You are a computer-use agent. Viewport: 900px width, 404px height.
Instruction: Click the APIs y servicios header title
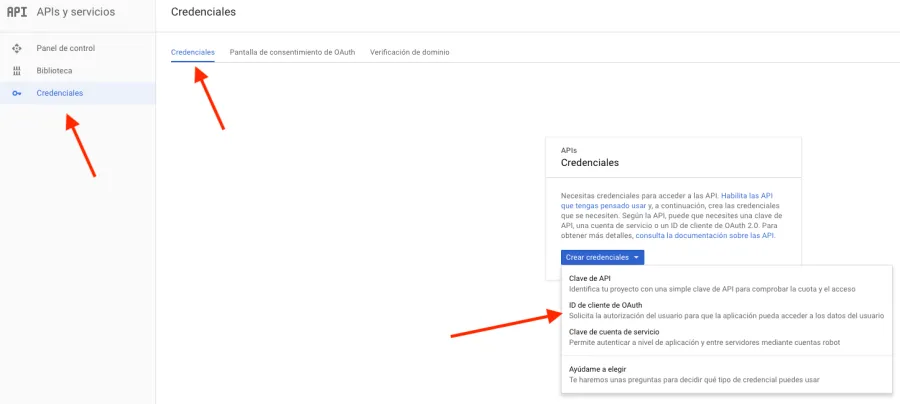coord(76,12)
